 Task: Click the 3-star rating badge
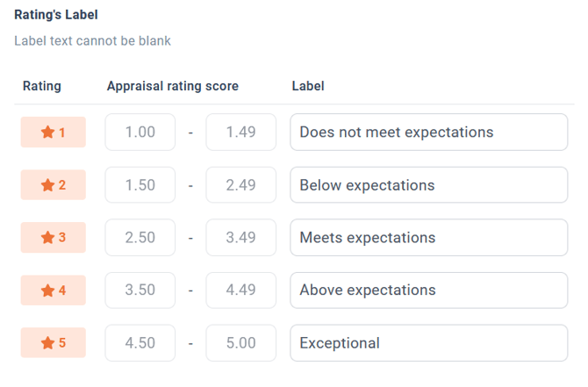54,237
